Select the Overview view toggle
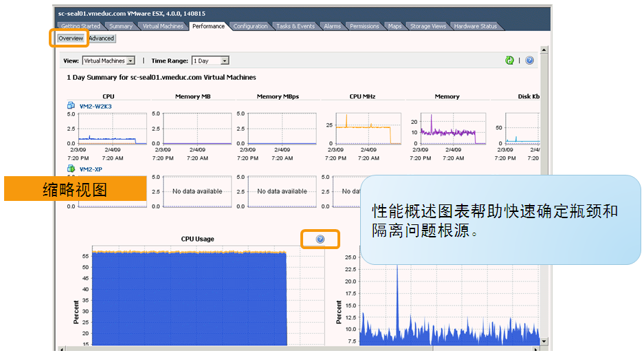Image resolution: width=644 pixels, height=364 pixels. pos(71,39)
